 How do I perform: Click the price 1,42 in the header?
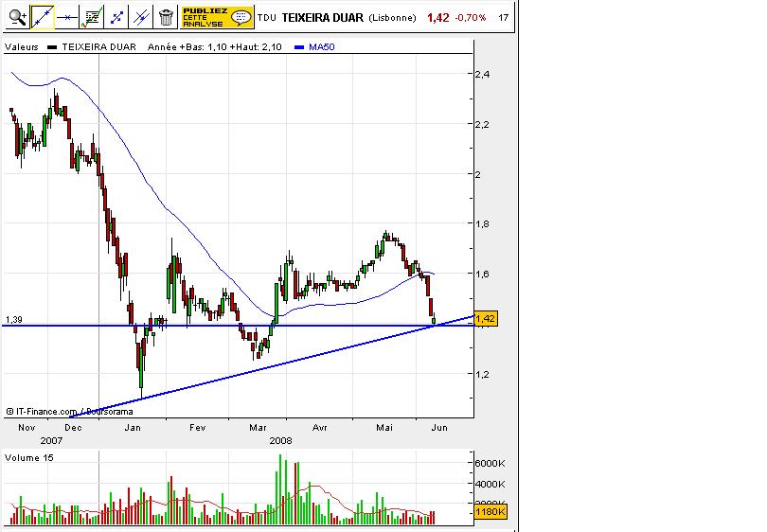[x=437, y=18]
